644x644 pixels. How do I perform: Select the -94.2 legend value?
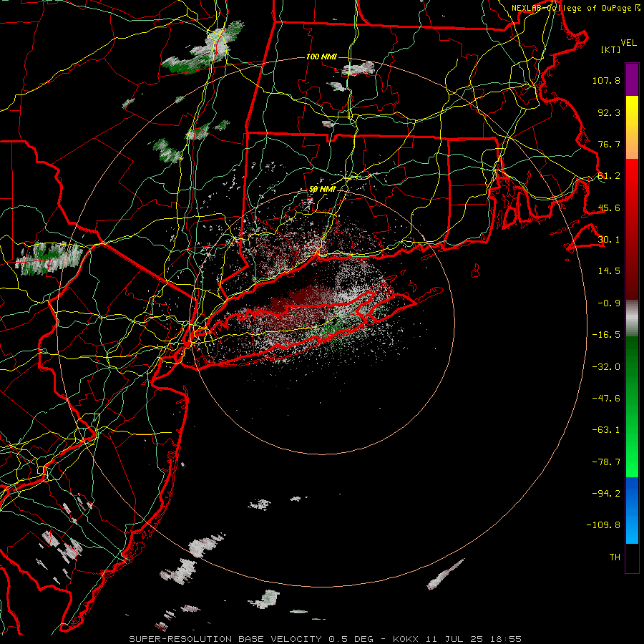pos(606,494)
